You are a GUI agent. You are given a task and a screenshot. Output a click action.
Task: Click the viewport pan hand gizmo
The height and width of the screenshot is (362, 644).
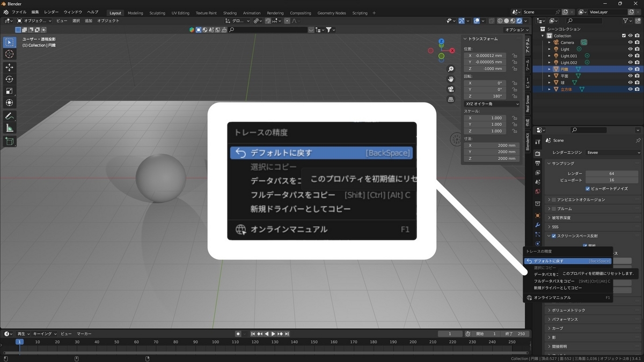point(451,79)
